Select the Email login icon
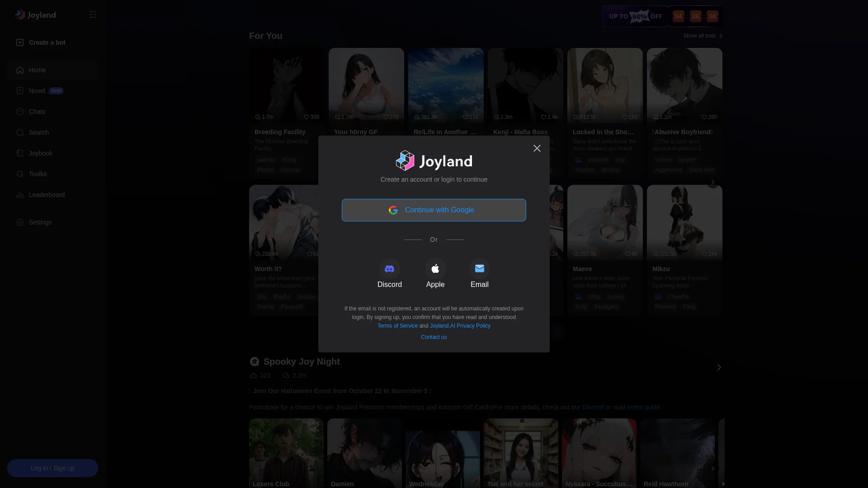868x488 pixels. (x=479, y=269)
